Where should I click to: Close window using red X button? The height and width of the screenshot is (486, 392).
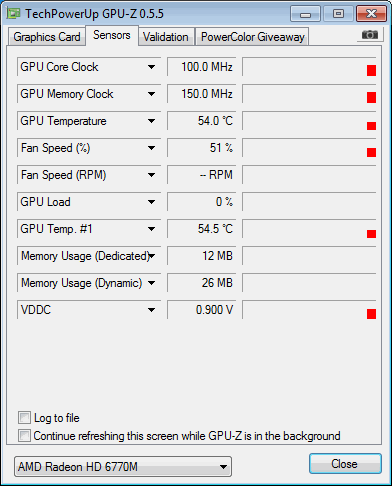coord(371,14)
